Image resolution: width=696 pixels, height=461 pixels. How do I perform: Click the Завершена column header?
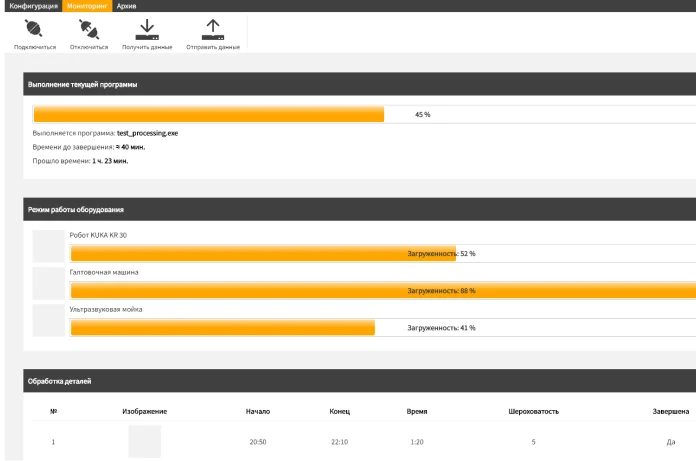tap(671, 411)
